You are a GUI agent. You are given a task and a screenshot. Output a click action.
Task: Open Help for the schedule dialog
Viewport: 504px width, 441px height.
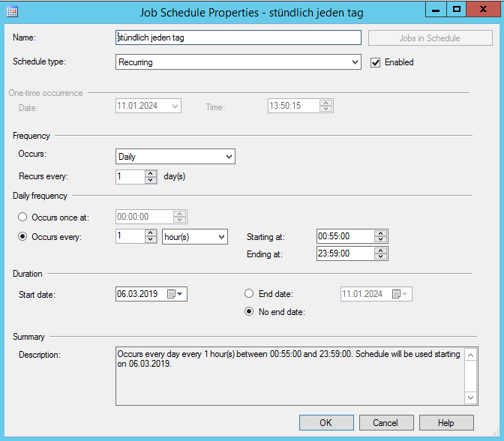tap(446, 422)
